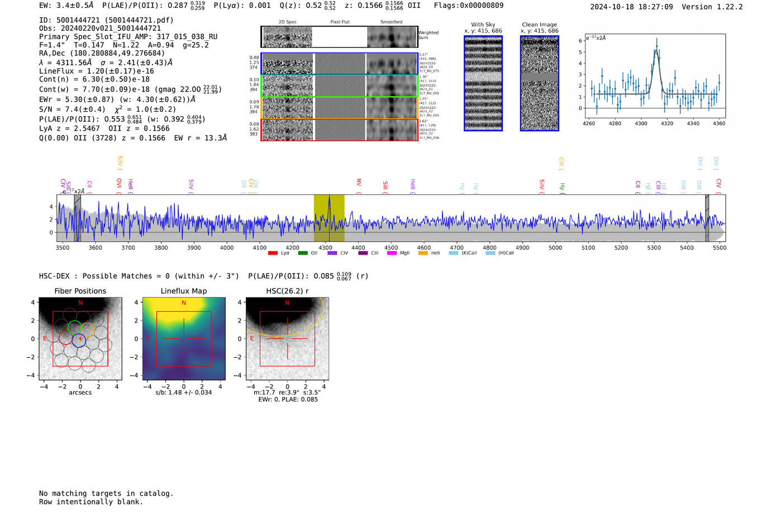This screenshot has height=532, width=782.
Task: Click the EWr = 5.30(±0.87) line
Action: pos(117,99)
